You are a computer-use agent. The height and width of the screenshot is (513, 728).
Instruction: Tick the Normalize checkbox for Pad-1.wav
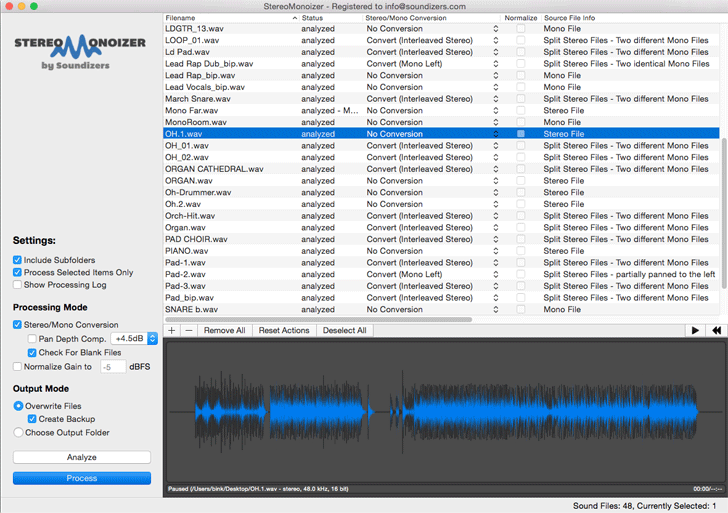[x=521, y=262]
